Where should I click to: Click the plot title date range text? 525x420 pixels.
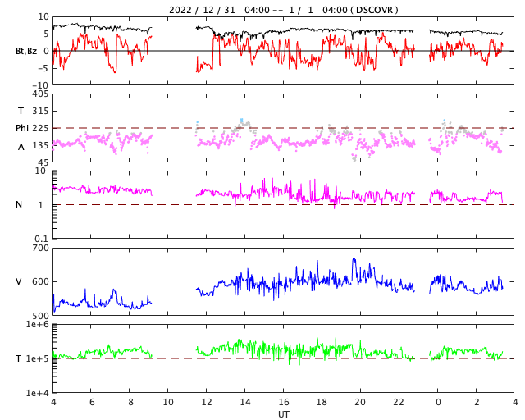tap(284, 10)
